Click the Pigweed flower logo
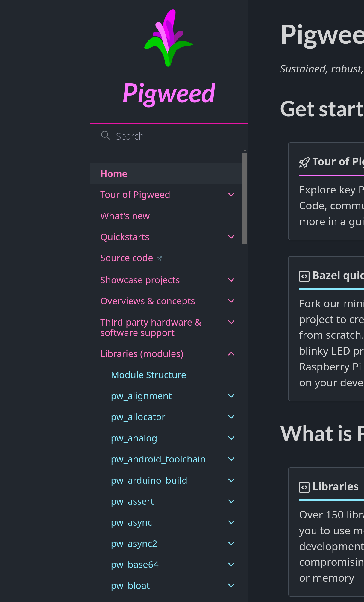 pos(169,38)
